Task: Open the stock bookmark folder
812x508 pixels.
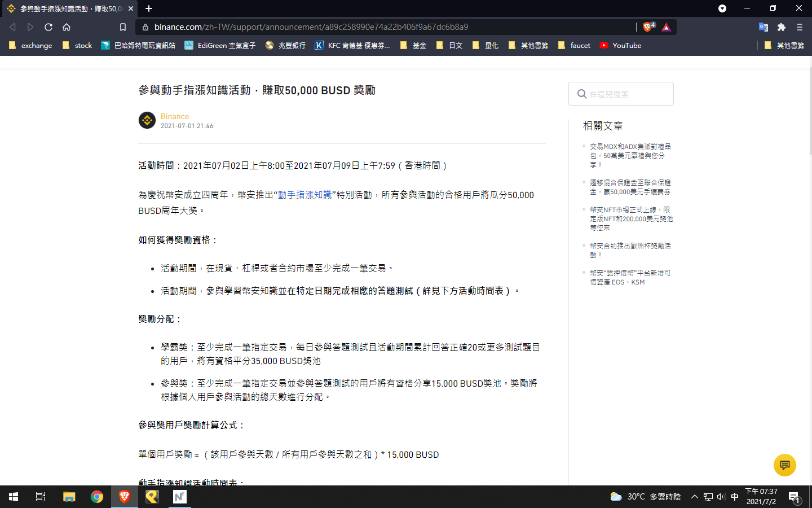Action: click(77, 46)
